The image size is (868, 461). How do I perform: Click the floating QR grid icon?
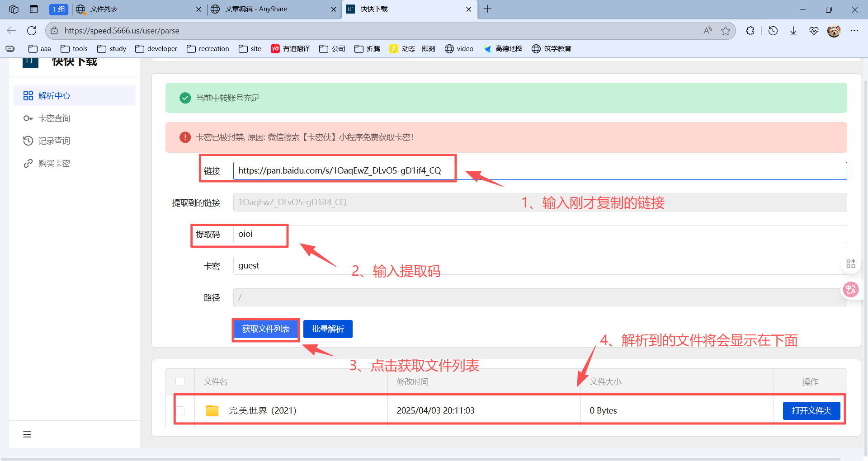click(851, 264)
